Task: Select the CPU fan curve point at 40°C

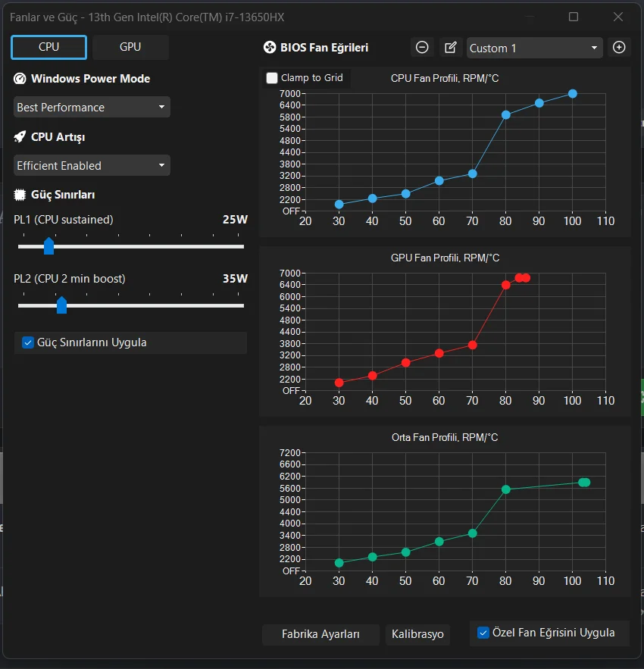Action: click(372, 199)
